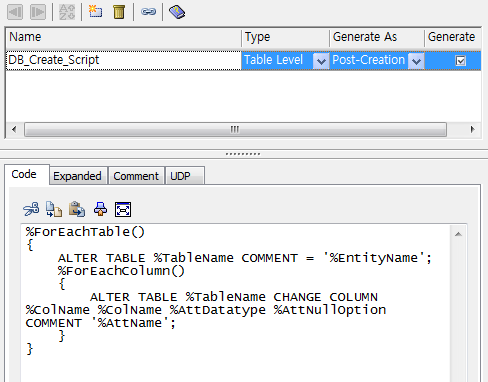488x382 pixels.
Task: Click the %AttNullOption macro in code
Action: point(330,310)
